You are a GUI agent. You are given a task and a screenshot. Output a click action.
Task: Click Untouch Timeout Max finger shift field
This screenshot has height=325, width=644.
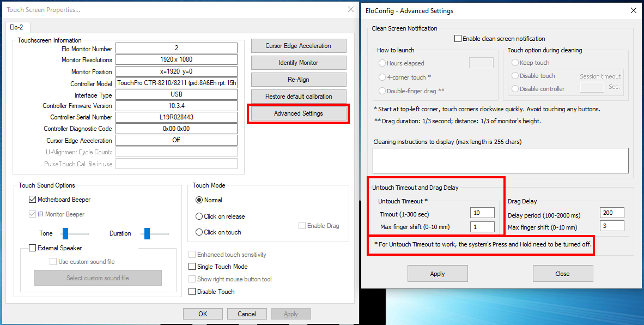(x=482, y=226)
